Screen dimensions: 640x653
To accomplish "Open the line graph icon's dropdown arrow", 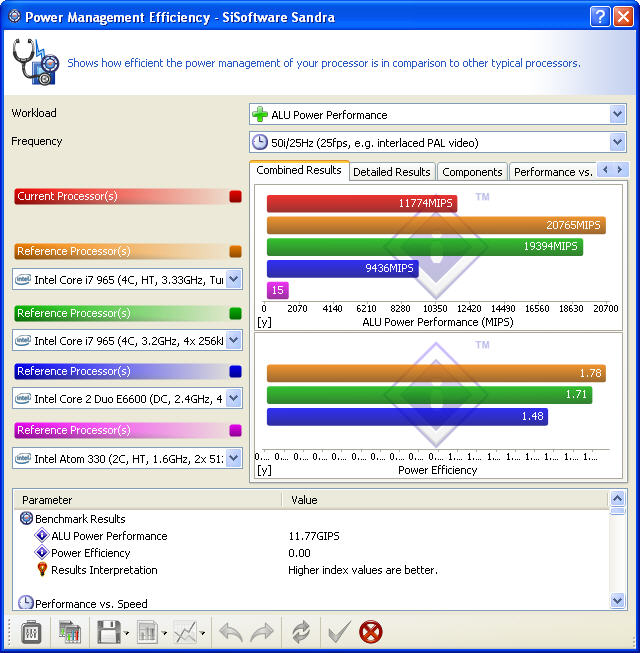I will [x=202, y=633].
